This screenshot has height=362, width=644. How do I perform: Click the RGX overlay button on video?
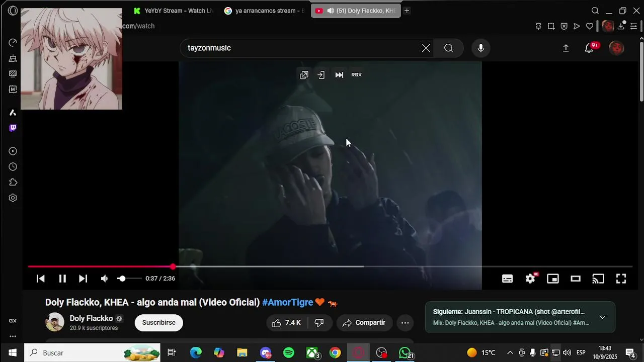pyautogui.click(x=356, y=75)
